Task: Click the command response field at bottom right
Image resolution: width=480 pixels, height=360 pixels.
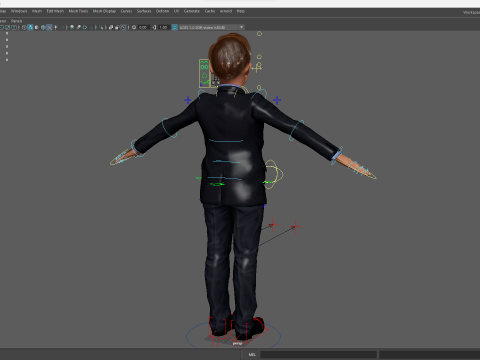Action: (429, 354)
